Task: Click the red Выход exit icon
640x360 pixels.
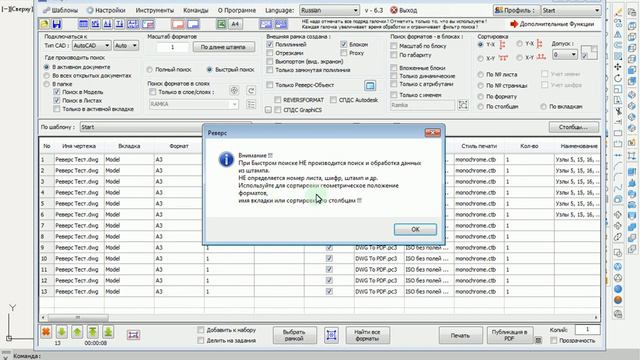Action: pos(394,10)
